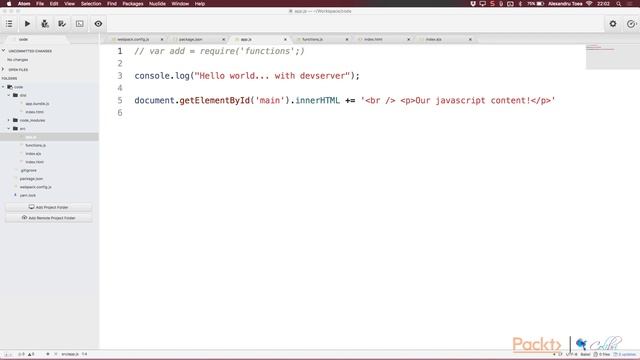This screenshot has width=640, height=360.
Task: Select .gitignore in file tree
Action: [x=29, y=170]
